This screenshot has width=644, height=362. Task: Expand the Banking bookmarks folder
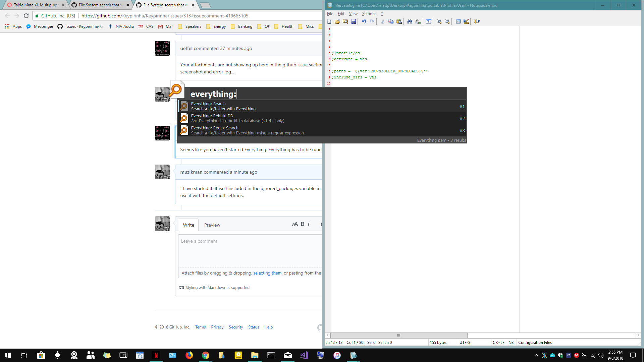tap(245, 26)
